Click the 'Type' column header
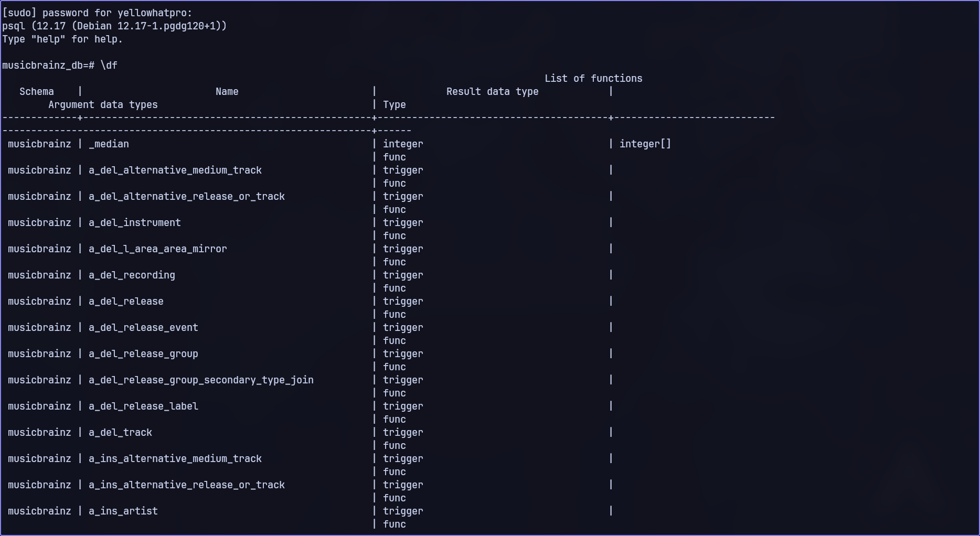The width and height of the screenshot is (980, 536). [395, 105]
